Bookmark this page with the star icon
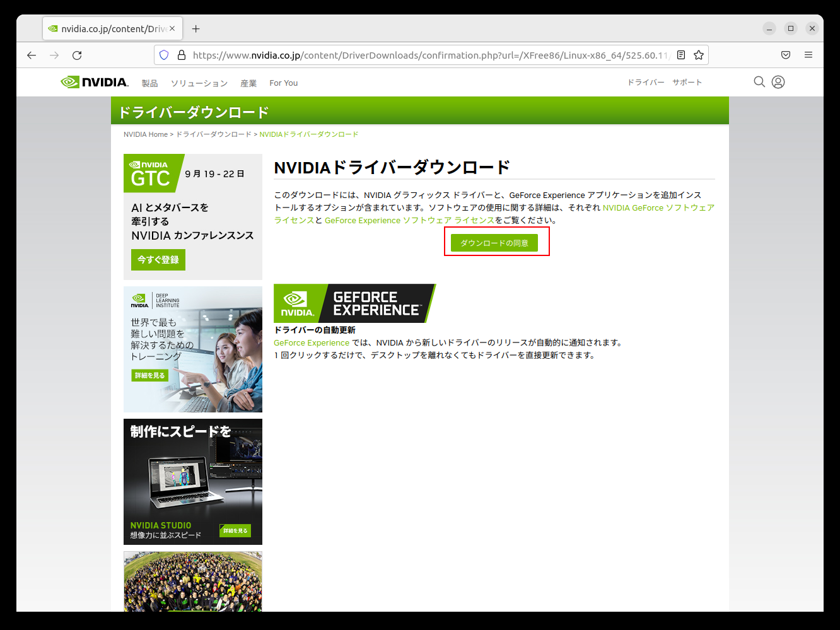This screenshot has height=630, width=840. click(699, 55)
